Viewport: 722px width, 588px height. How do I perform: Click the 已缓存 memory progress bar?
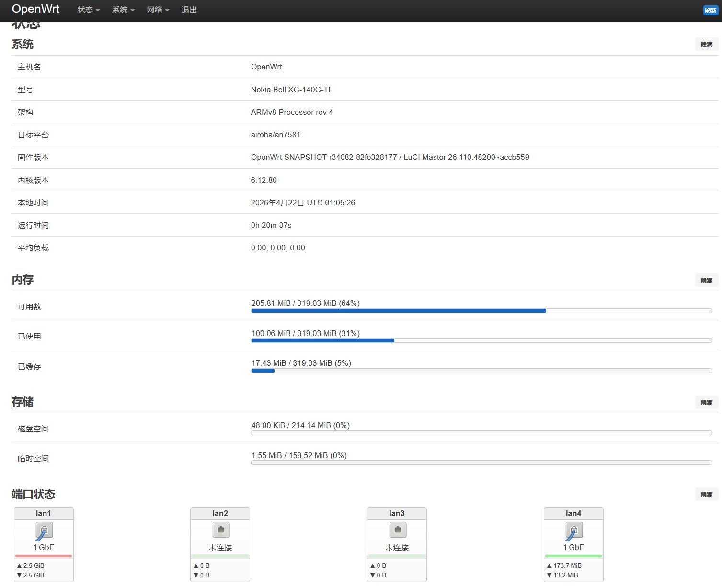click(481, 371)
